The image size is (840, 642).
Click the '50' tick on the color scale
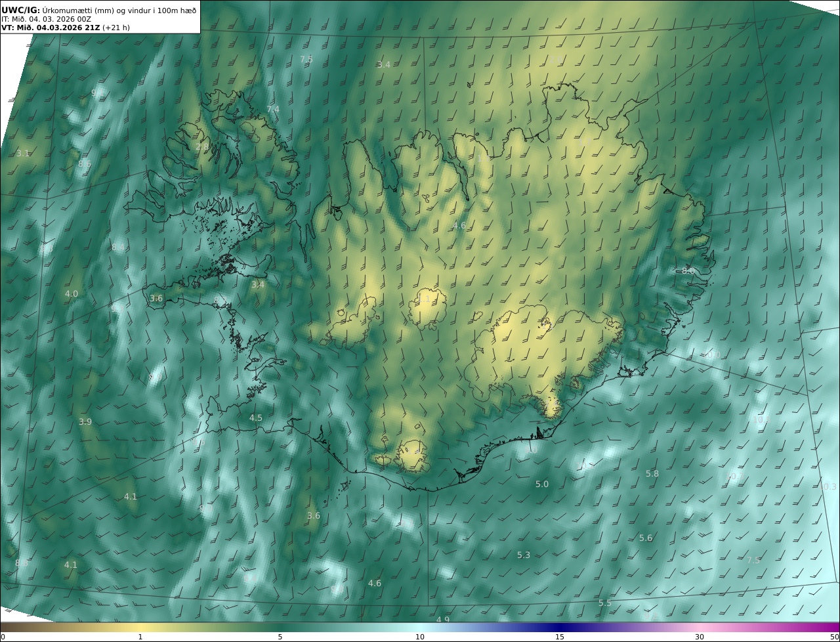pos(835,637)
